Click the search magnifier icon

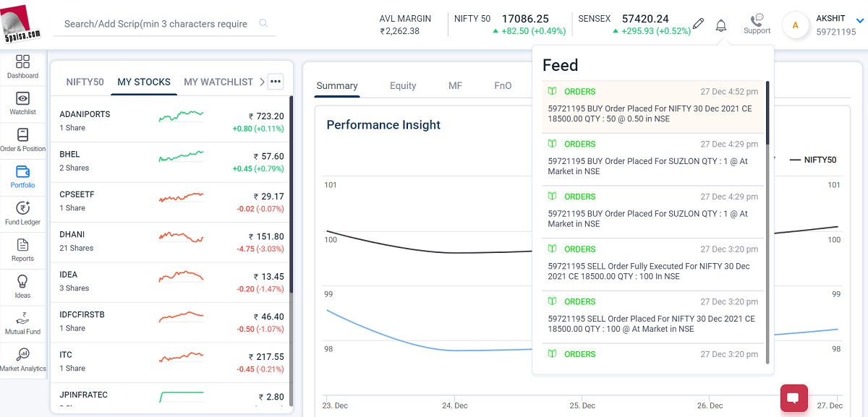click(x=263, y=23)
